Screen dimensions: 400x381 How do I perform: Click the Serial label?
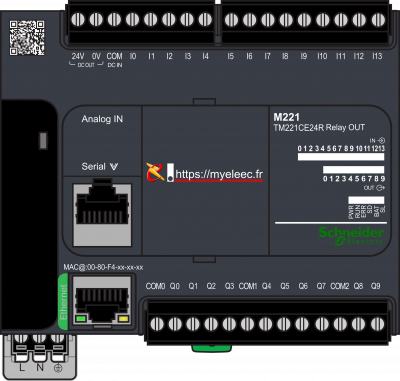coord(94,166)
